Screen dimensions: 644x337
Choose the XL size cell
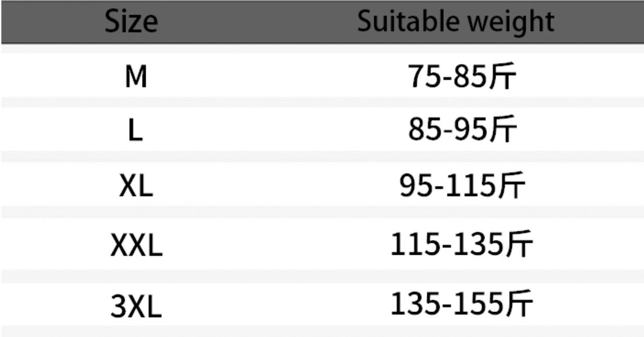136,188
